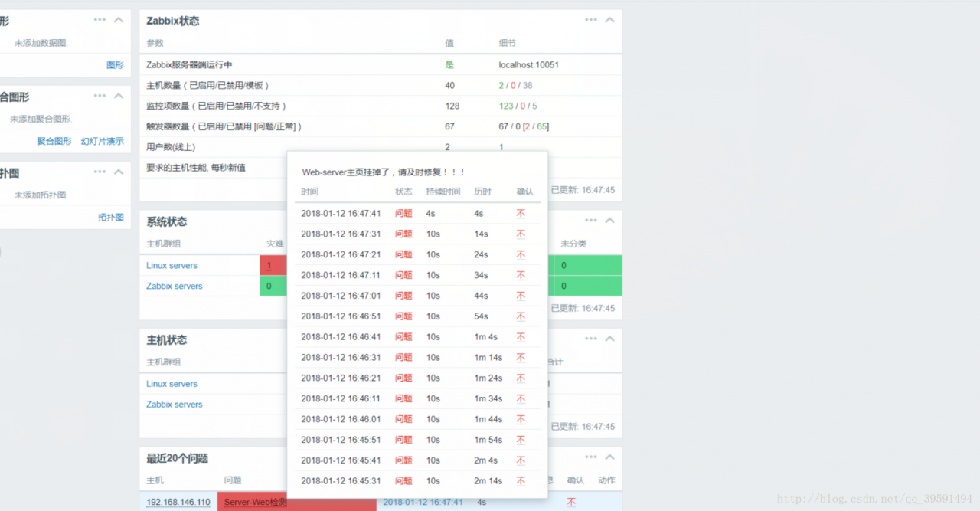Open the 图形 link
The height and width of the screenshot is (511, 980).
click(x=115, y=65)
